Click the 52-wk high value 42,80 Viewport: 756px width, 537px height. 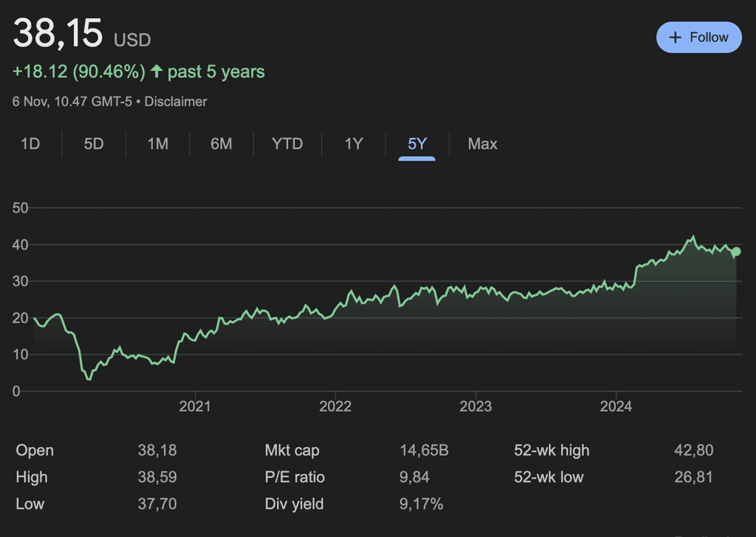[693, 450]
